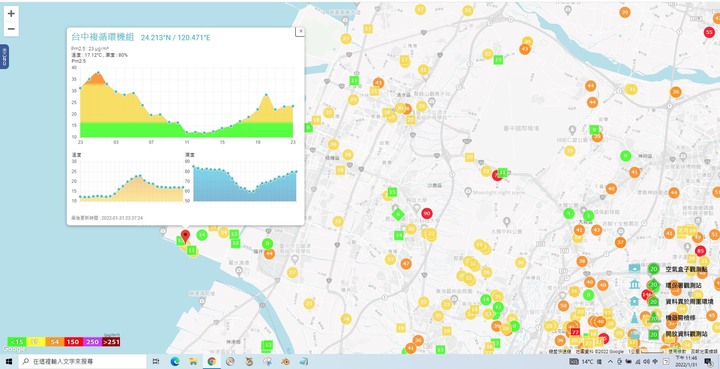Expand hidden system tray icons chevron

(x=611, y=362)
